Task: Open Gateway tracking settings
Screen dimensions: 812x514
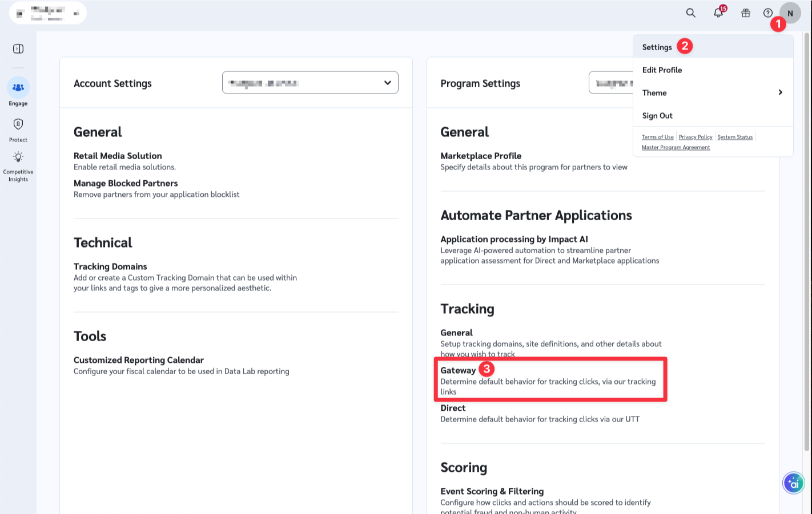Action: pyautogui.click(x=458, y=370)
